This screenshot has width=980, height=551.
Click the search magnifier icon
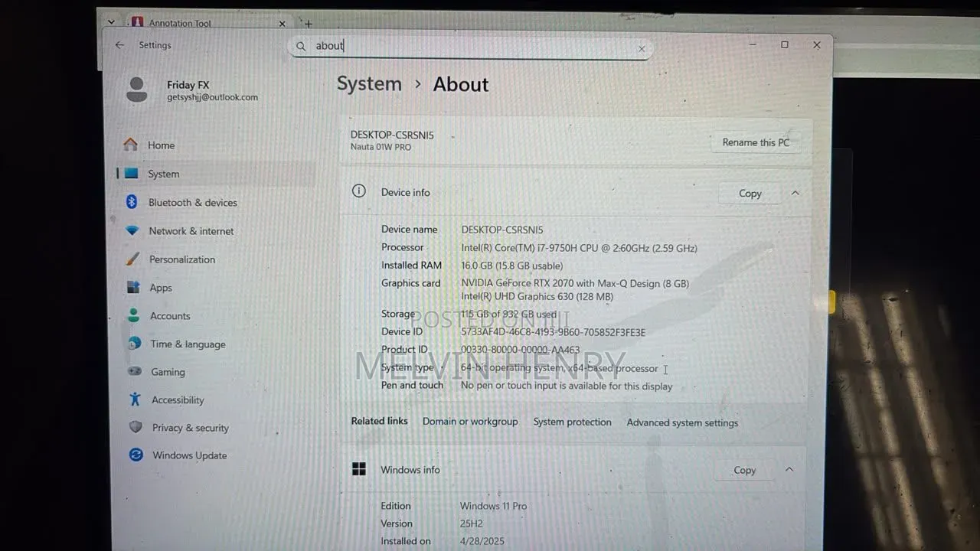(301, 46)
